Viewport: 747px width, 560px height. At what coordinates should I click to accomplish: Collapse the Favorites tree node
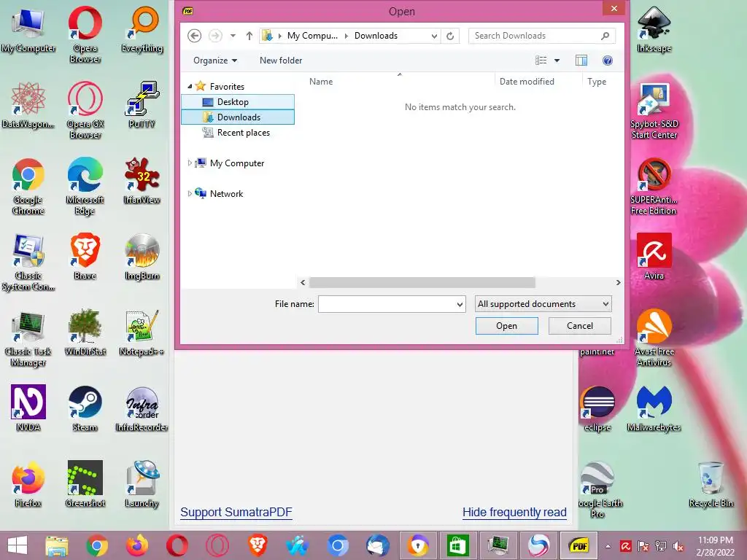coord(190,86)
